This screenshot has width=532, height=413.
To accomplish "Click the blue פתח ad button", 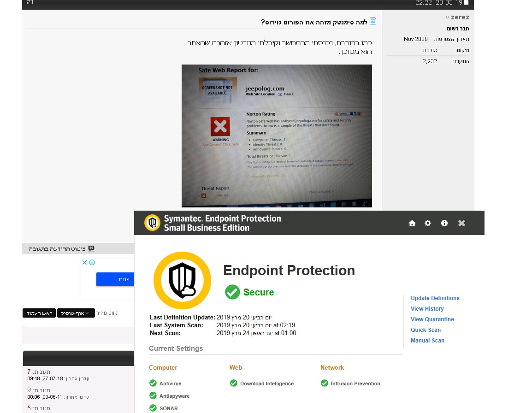I will [x=115, y=279].
